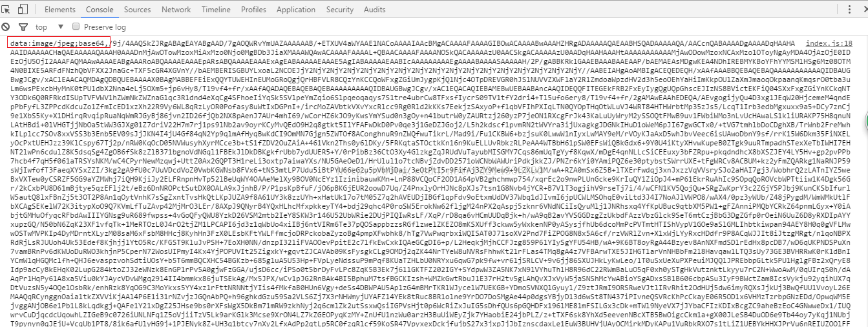Switch to the Audits tab
Viewport: 868px width, 327px height.
[375, 10]
